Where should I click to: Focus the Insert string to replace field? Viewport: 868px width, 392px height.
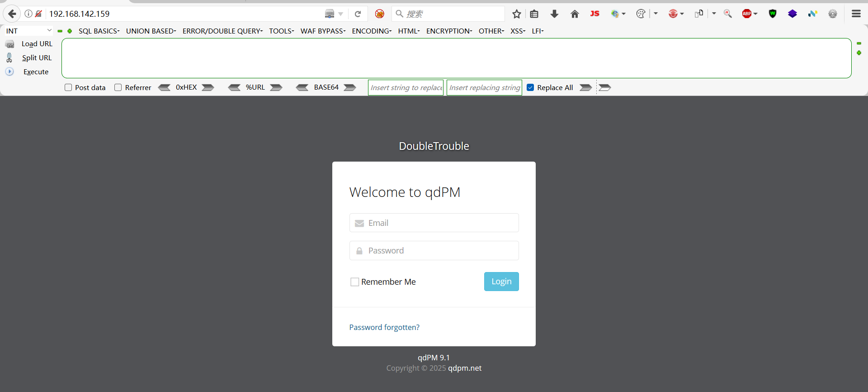[406, 87]
